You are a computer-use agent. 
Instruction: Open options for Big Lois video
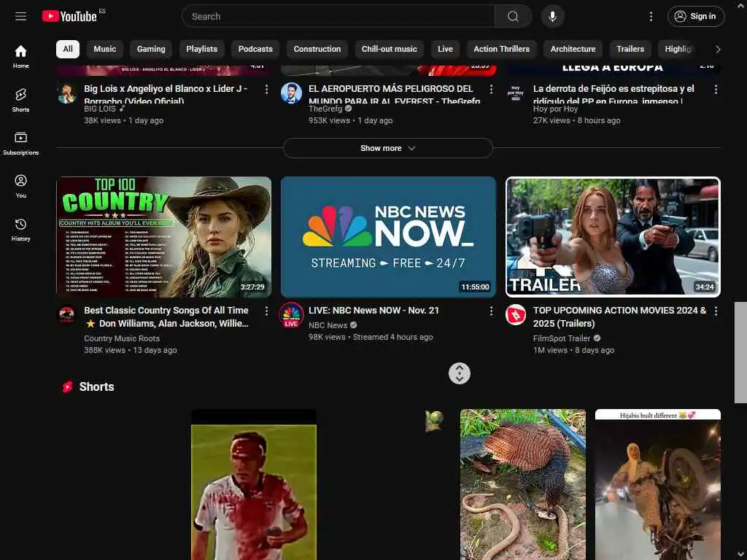coord(266,90)
